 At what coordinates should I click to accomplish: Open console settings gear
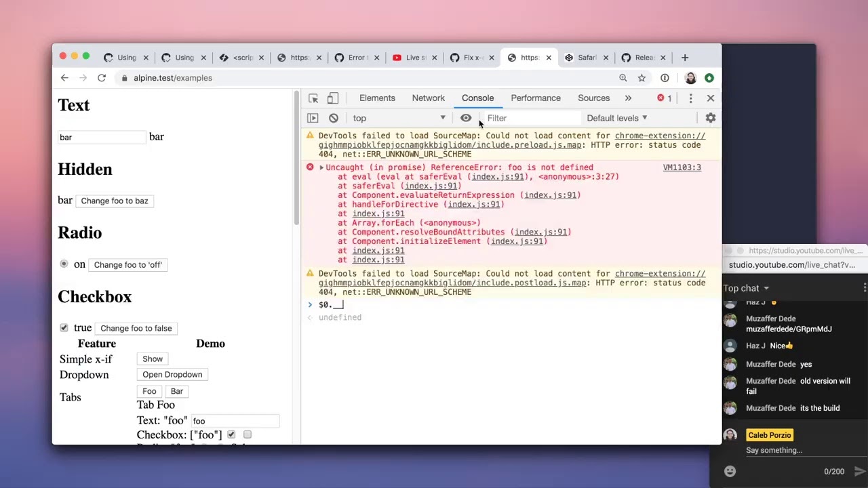click(711, 118)
